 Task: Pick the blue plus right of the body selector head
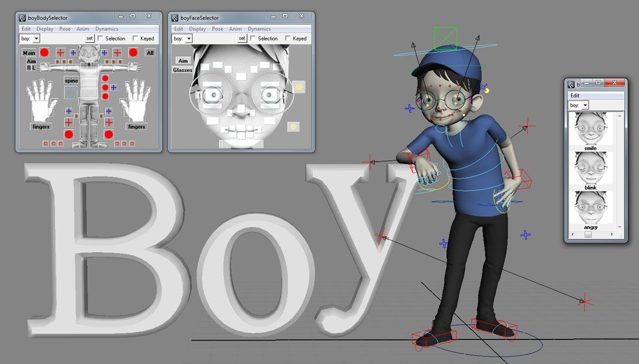click(104, 53)
